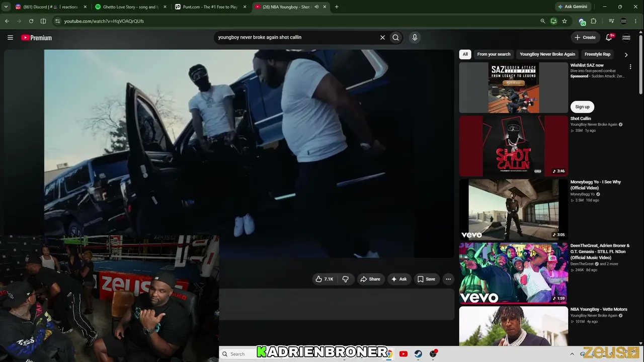Viewport: 644px width, 362px height.
Task: Share this video
Action: tap(370, 279)
